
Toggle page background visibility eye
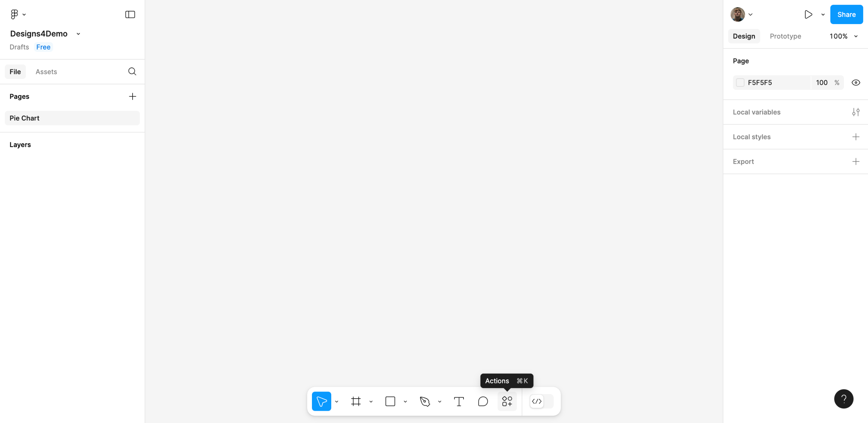coord(856,83)
